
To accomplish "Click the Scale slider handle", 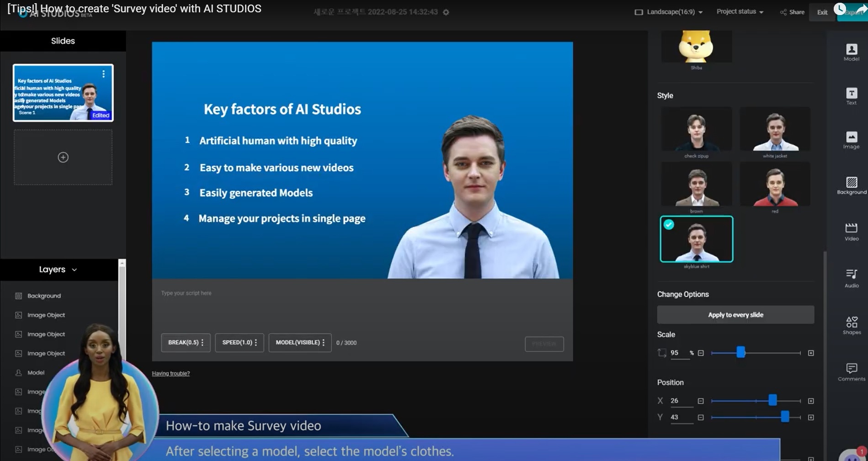I will (741, 352).
